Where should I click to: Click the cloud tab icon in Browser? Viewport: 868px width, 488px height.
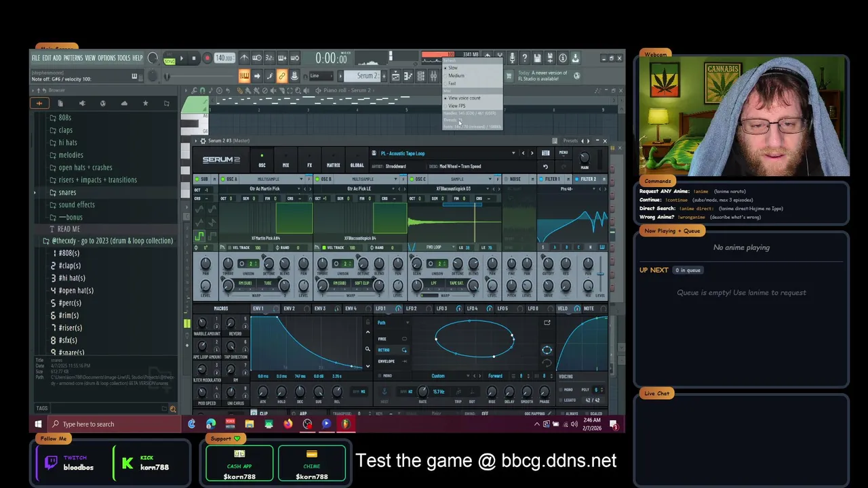click(124, 103)
